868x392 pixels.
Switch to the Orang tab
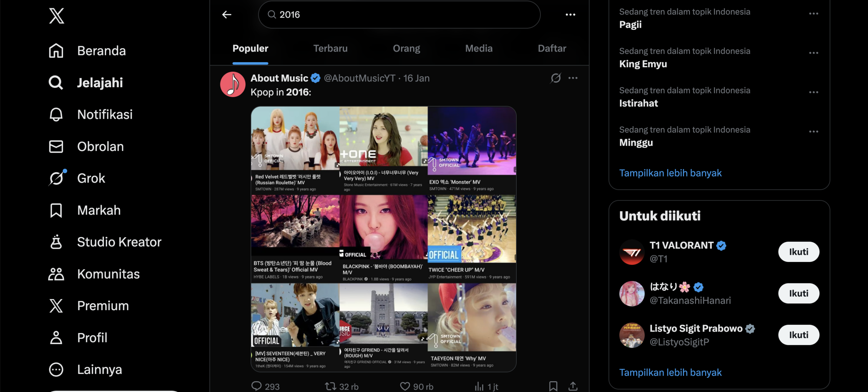click(406, 49)
